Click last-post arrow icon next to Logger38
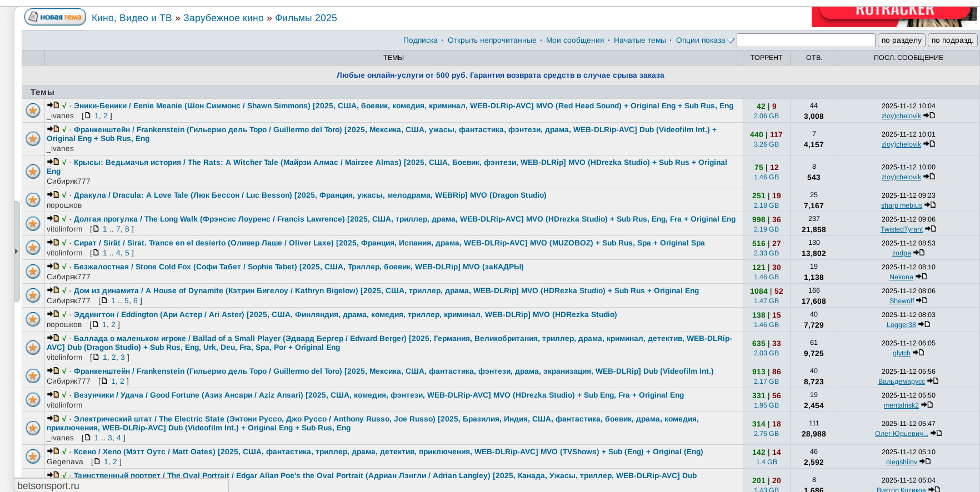980x492 pixels. click(924, 324)
